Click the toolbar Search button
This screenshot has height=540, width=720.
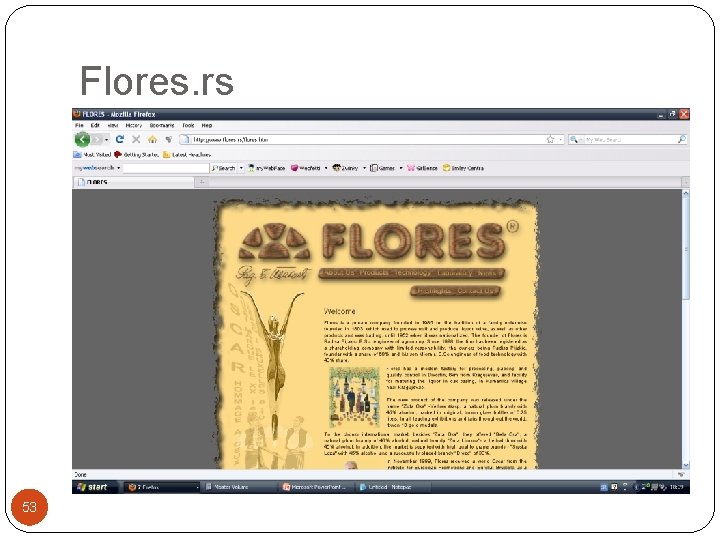coord(224,168)
